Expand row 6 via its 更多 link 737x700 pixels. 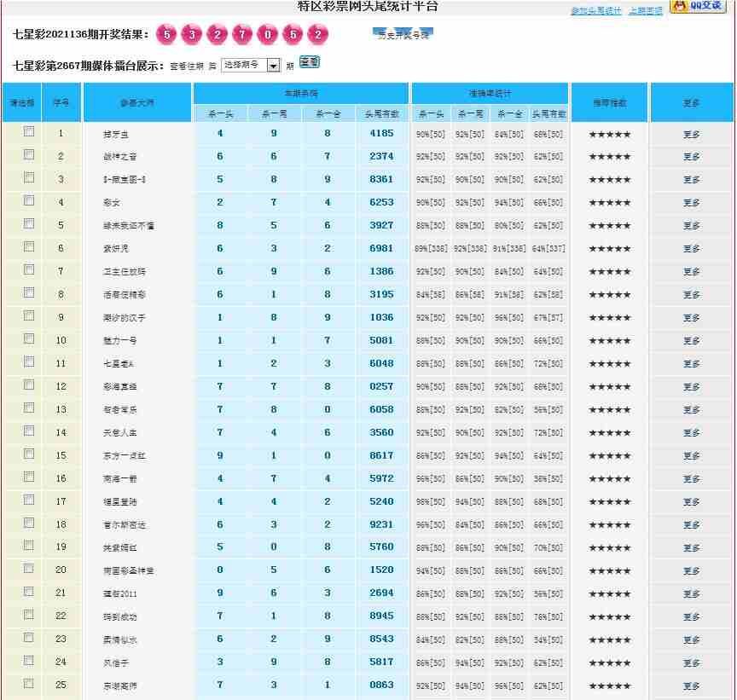point(691,249)
